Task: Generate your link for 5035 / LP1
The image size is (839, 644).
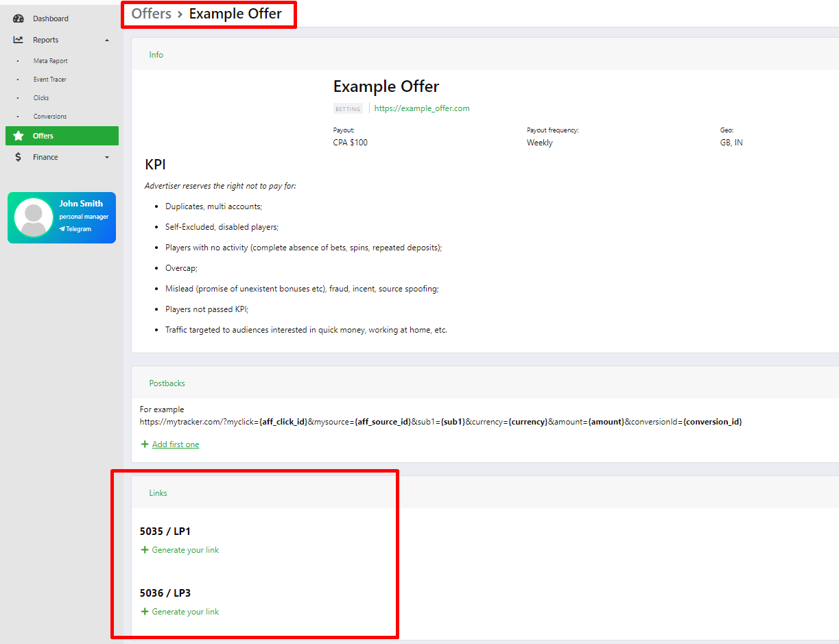Action: [185, 550]
